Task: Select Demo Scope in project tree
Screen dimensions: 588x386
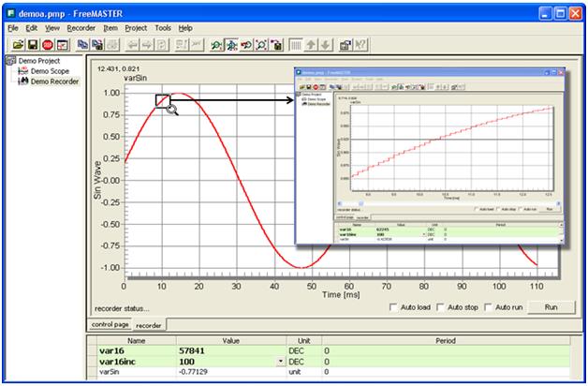Action: click(x=48, y=71)
